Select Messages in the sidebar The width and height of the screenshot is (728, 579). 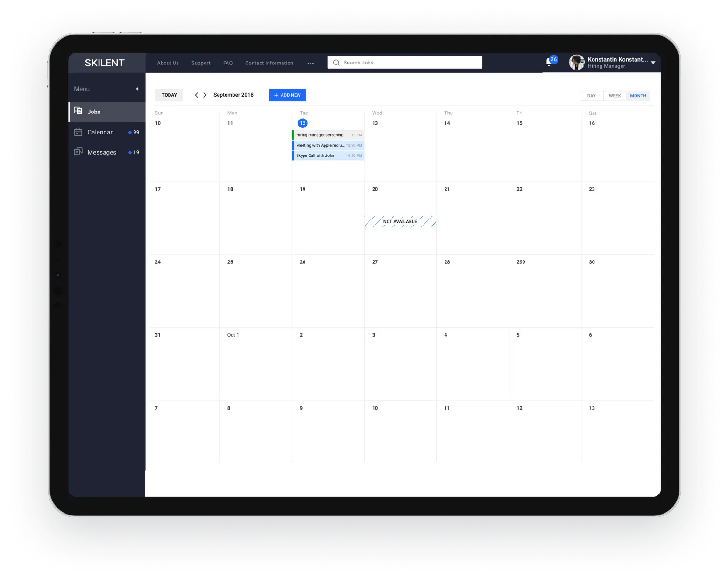(x=107, y=152)
